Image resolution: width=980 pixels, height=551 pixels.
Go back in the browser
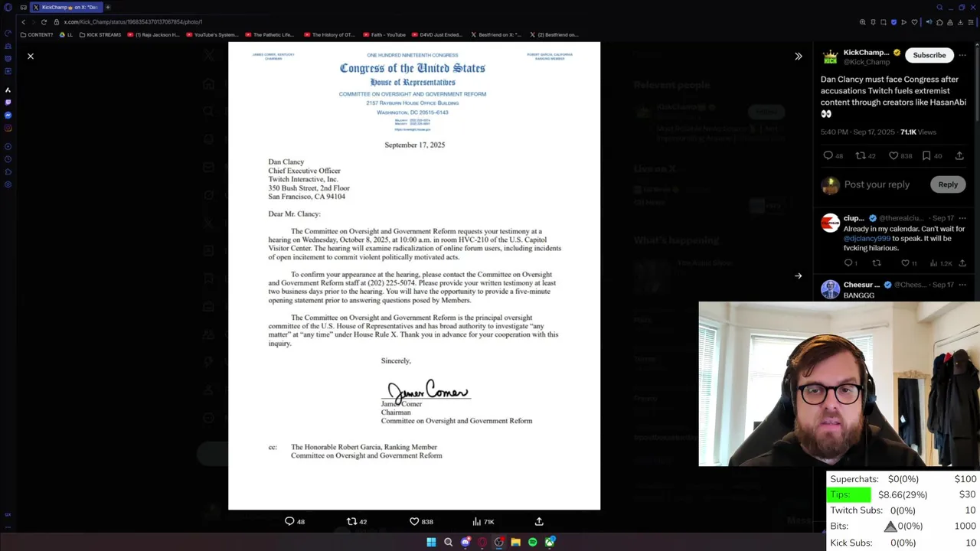(23, 22)
